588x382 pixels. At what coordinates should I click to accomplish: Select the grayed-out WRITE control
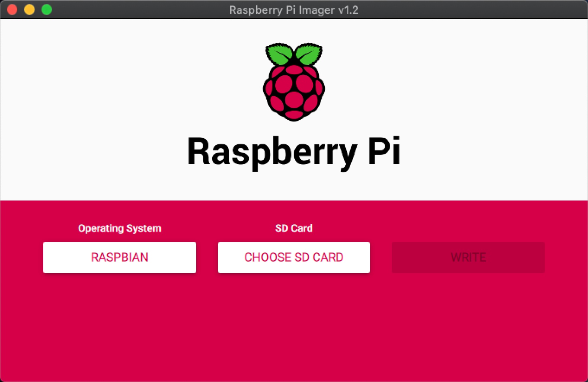[468, 257]
